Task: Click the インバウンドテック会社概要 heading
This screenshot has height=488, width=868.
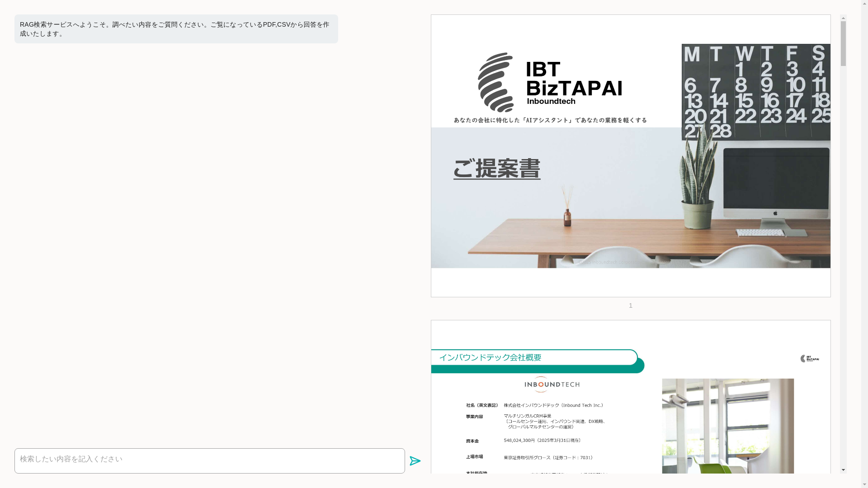Action: coord(490,357)
